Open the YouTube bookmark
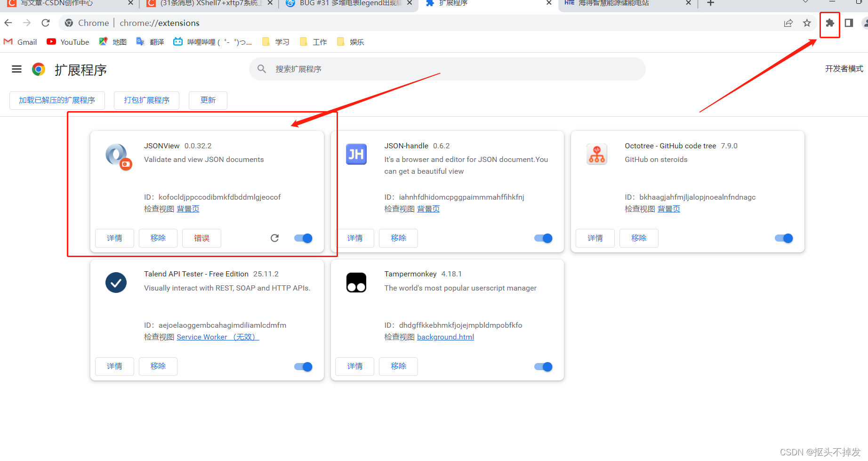Image resolution: width=868 pixels, height=461 pixels. [68, 42]
